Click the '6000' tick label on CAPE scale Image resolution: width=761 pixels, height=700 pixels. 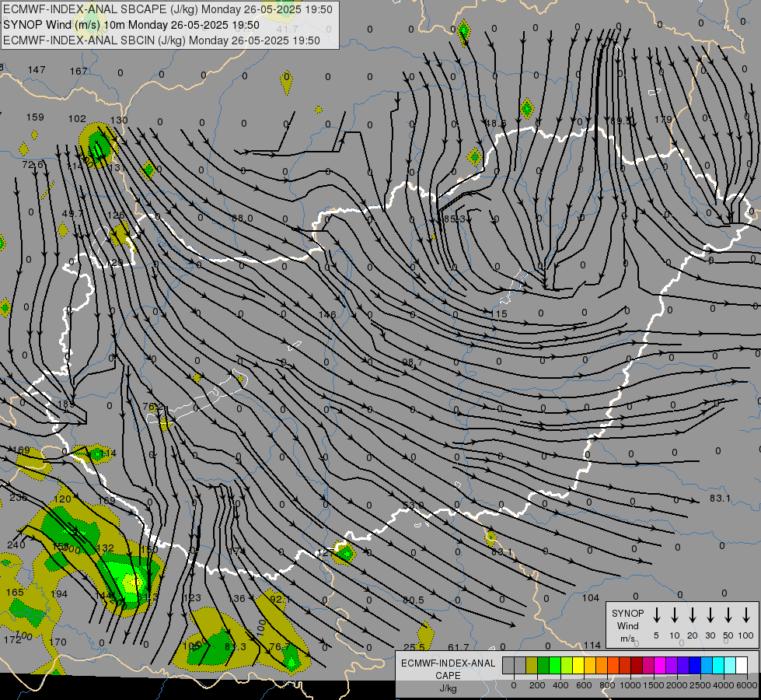[x=747, y=685]
